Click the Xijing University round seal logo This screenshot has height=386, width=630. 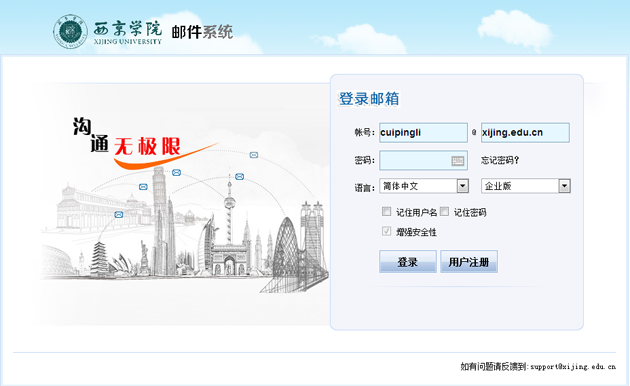click(x=70, y=32)
